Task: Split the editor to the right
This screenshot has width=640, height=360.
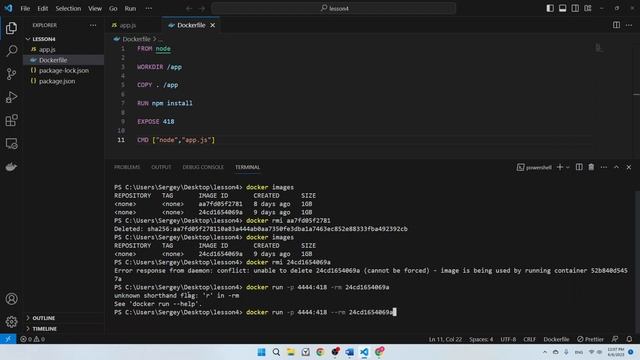Action: (x=616, y=25)
